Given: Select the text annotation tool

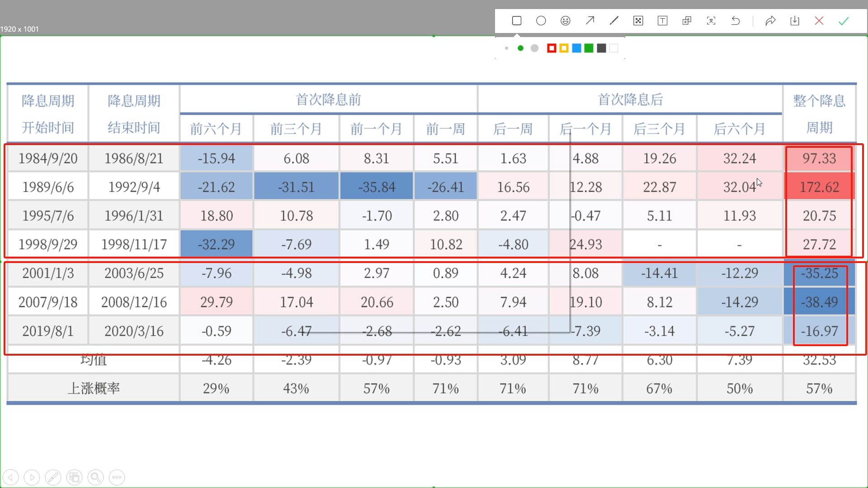Looking at the screenshot, I should 662,21.
